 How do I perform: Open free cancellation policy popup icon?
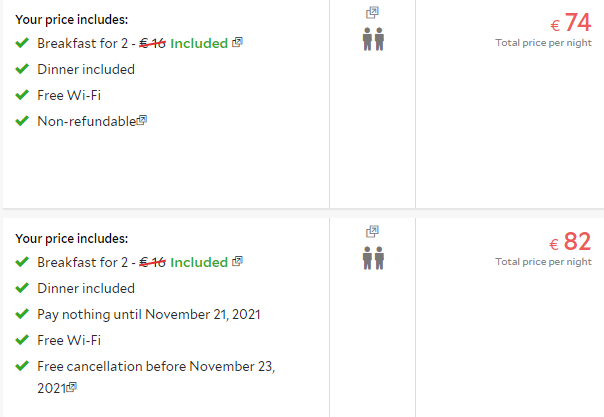tap(72, 387)
